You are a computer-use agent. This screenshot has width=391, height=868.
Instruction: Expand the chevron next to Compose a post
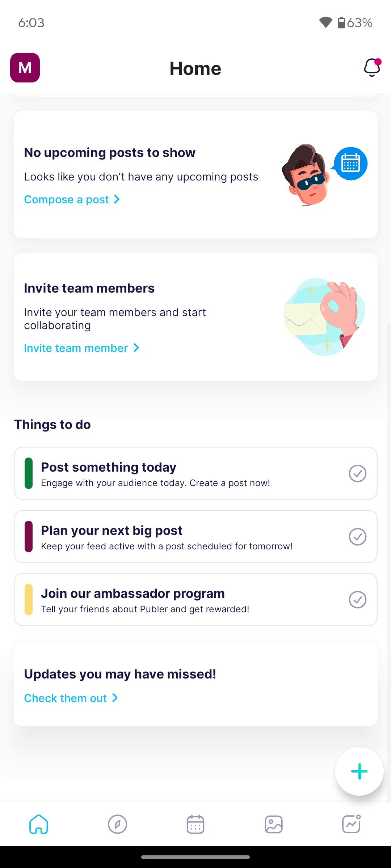coord(116,199)
